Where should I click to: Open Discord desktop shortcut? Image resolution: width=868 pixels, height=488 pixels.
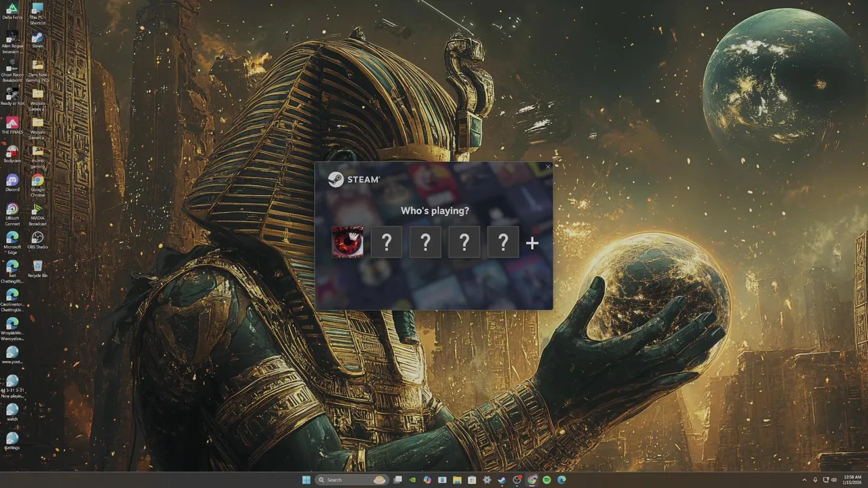(12, 182)
